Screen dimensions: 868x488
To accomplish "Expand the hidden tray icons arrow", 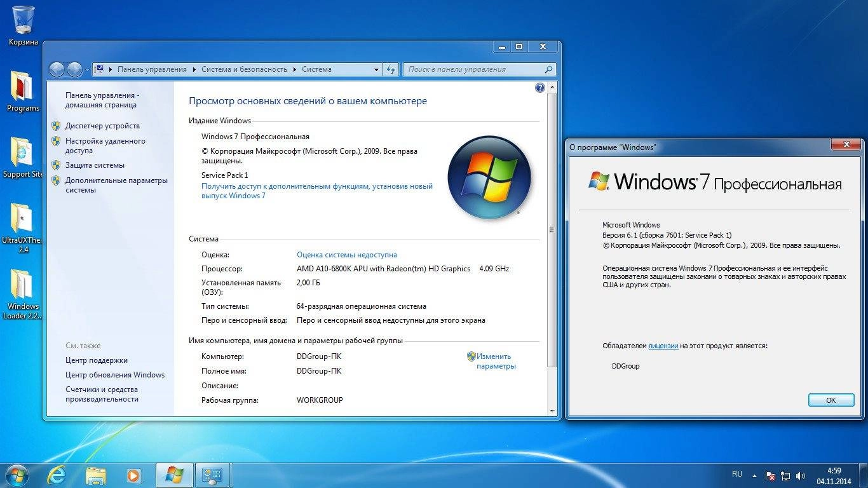I will pyautogui.click(x=753, y=474).
